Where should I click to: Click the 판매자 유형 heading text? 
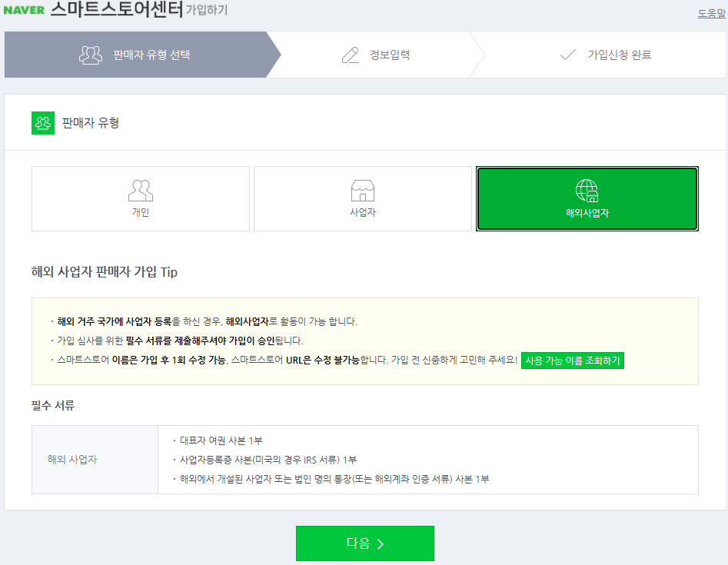pos(91,123)
